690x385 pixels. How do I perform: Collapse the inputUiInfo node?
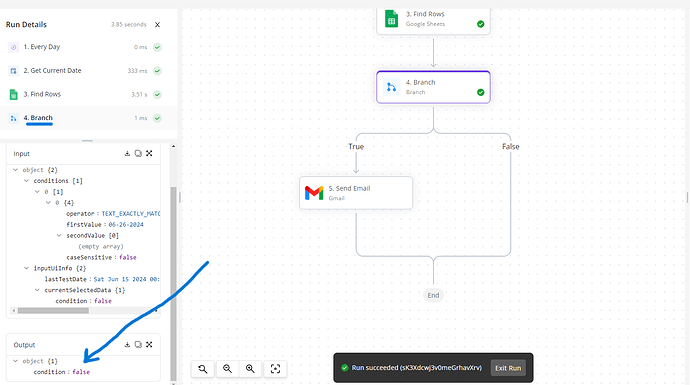pos(26,268)
